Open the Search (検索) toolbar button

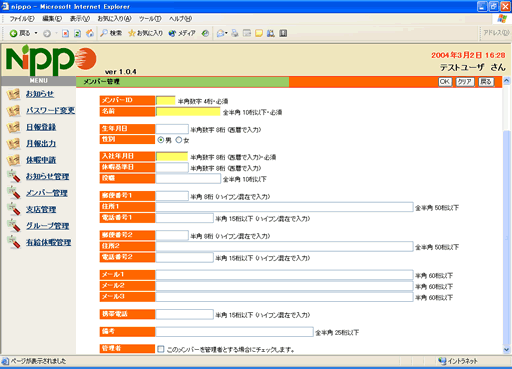click(111, 33)
